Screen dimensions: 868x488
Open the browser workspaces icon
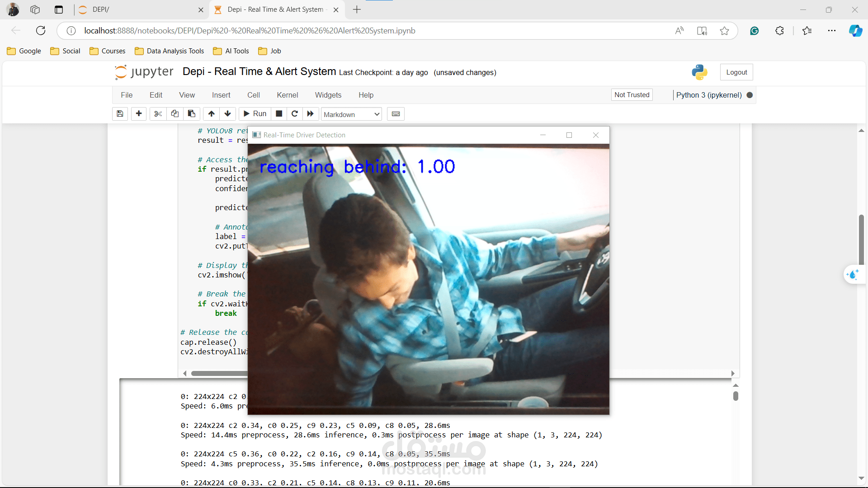coord(35,9)
